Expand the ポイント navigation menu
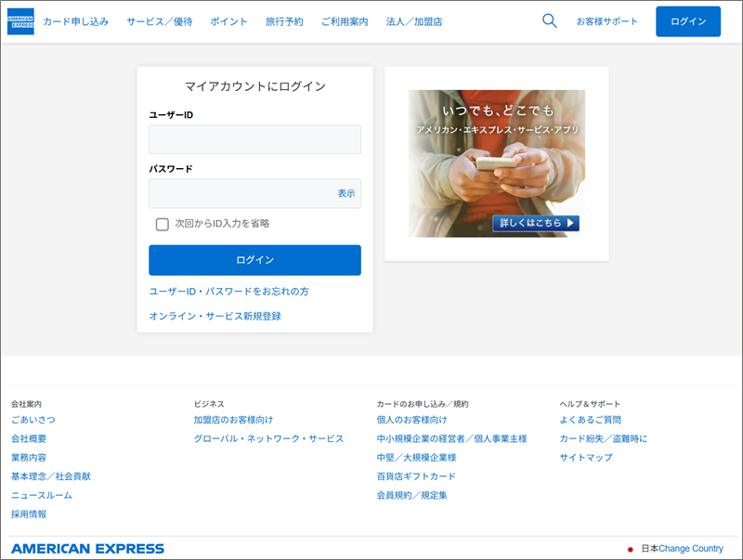743x560 pixels. [x=228, y=21]
